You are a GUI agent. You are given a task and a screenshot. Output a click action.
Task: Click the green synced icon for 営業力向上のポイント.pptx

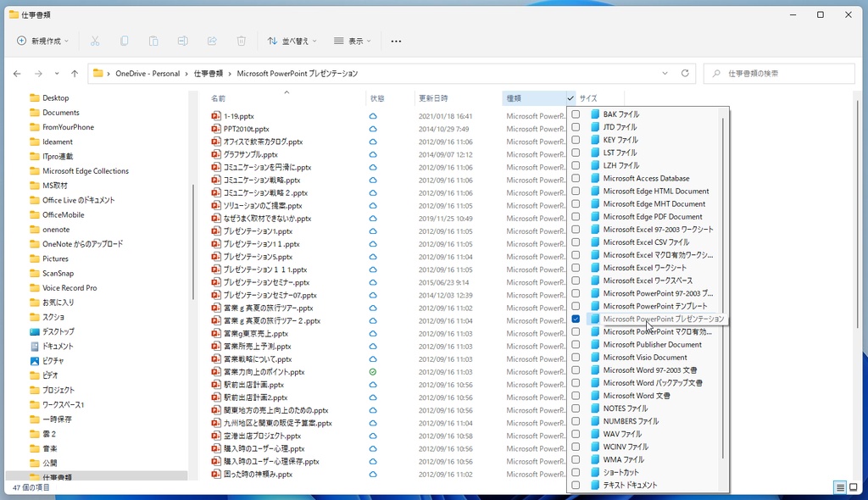pyautogui.click(x=373, y=372)
